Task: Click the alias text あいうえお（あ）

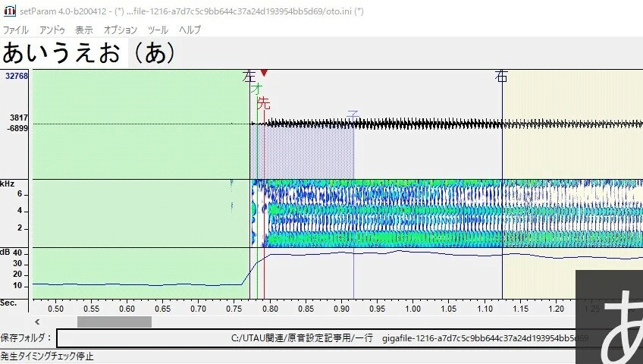Action: [89, 53]
